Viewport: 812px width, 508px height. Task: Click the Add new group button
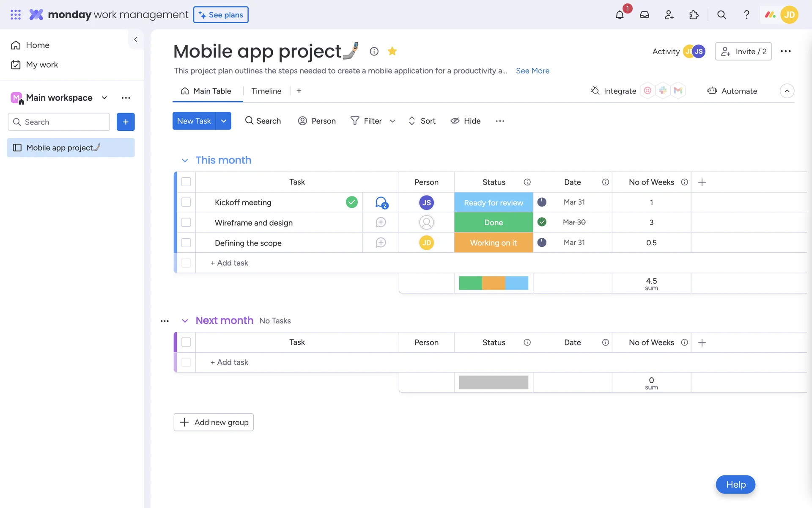(214, 422)
